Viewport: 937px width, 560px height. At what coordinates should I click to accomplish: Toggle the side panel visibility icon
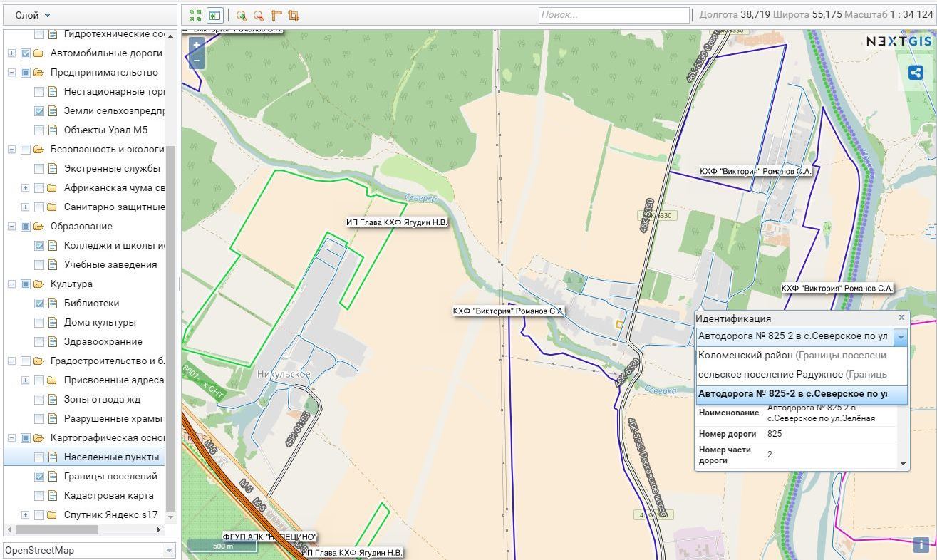pos(214,14)
